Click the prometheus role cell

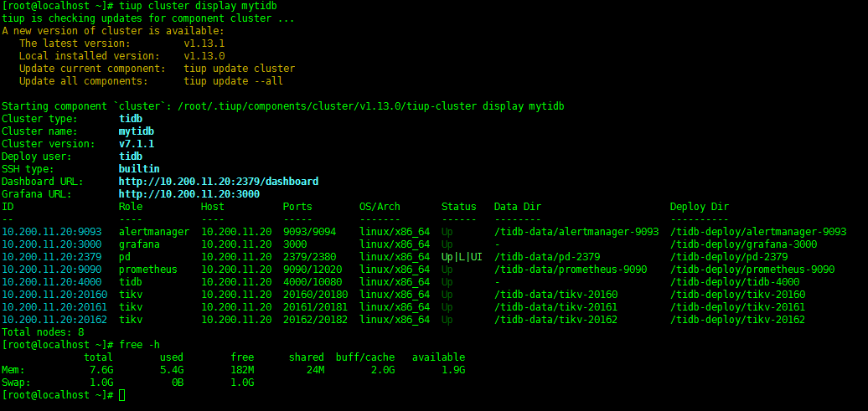click(x=147, y=270)
